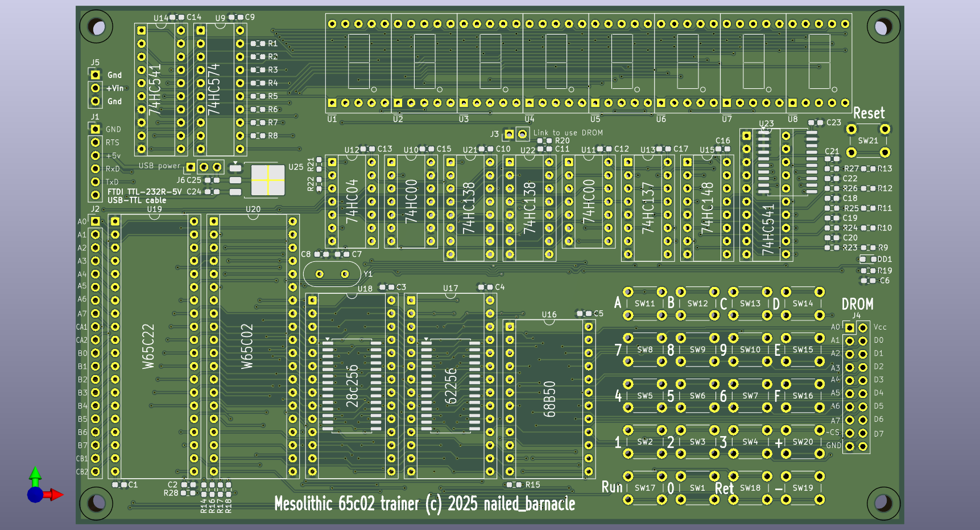Image resolution: width=980 pixels, height=530 pixels.
Task: Click the 74HC148 chip
Action: tap(707, 208)
